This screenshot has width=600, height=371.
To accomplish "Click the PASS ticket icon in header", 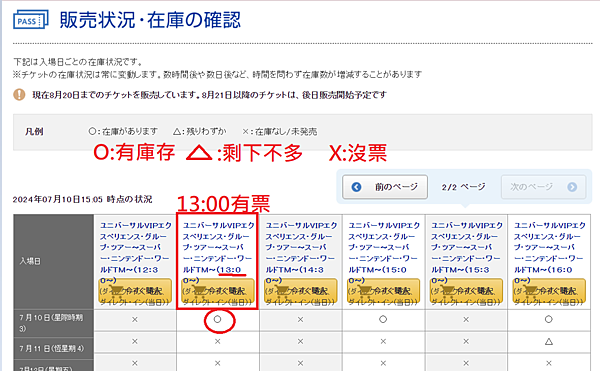I will pos(31,20).
